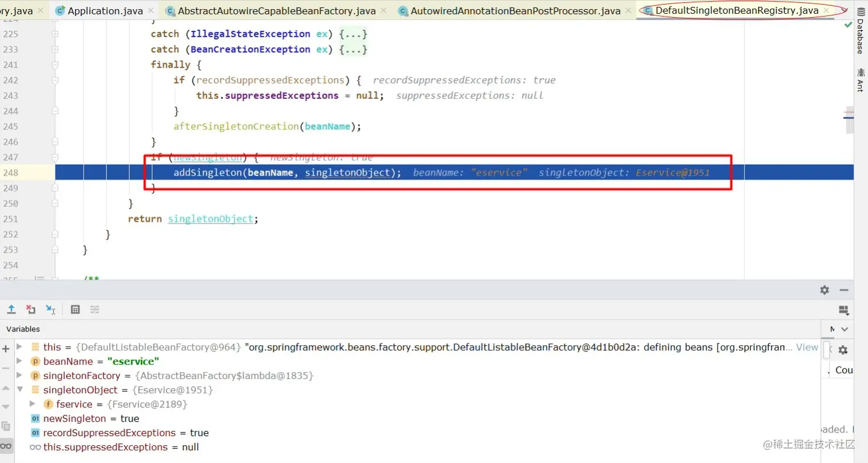The width and height of the screenshot is (868, 463).
Task: Click the search field in Memory pane
Action: point(827,349)
